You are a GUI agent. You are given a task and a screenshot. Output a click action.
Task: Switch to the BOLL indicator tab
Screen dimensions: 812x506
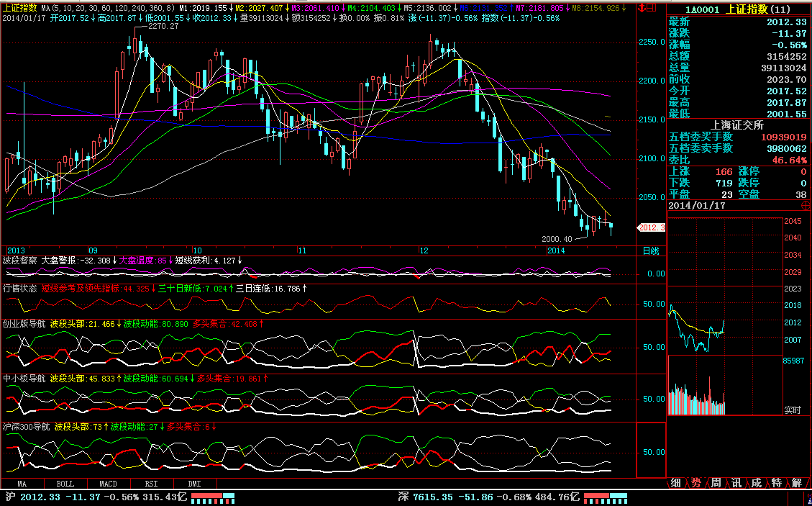point(65,484)
